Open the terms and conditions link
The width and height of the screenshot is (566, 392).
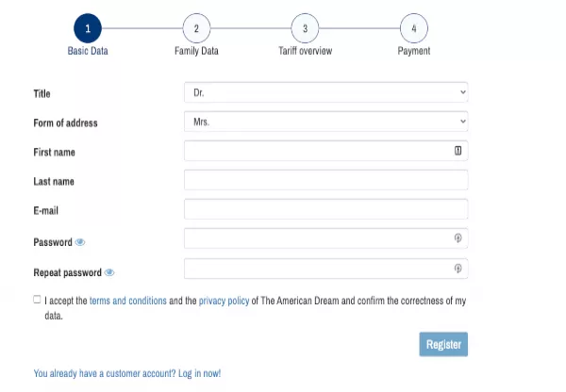pos(128,301)
